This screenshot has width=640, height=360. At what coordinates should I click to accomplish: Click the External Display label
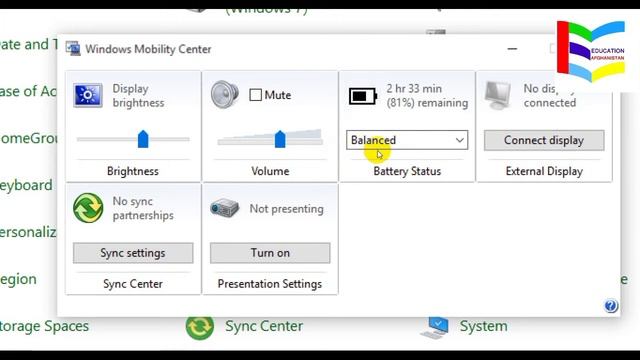point(544,171)
